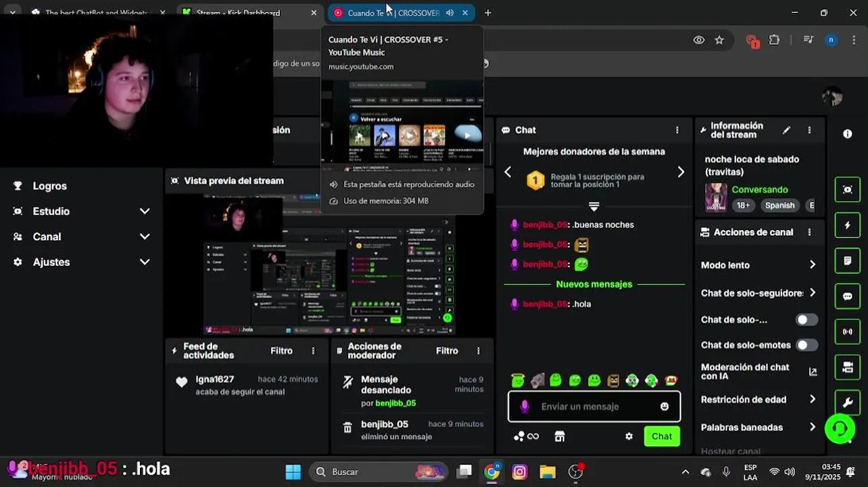Show next top donor with right arrow
The image size is (868, 487).
pos(681,172)
